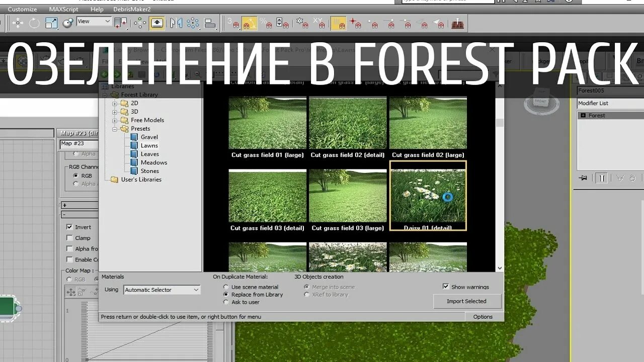Open the Help menu

pos(97,9)
